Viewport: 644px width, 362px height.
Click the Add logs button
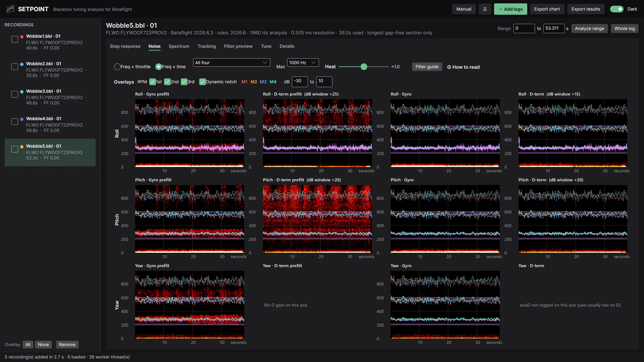(511, 9)
